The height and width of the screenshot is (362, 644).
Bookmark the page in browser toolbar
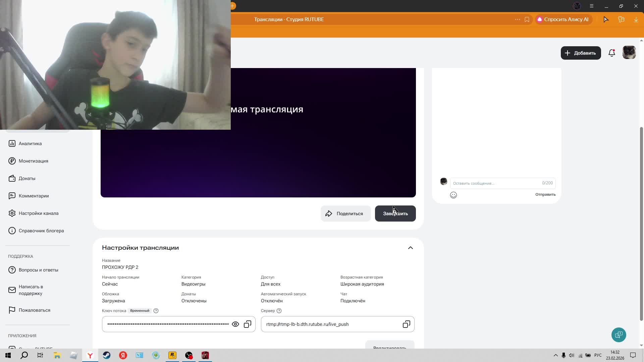click(527, 19)
